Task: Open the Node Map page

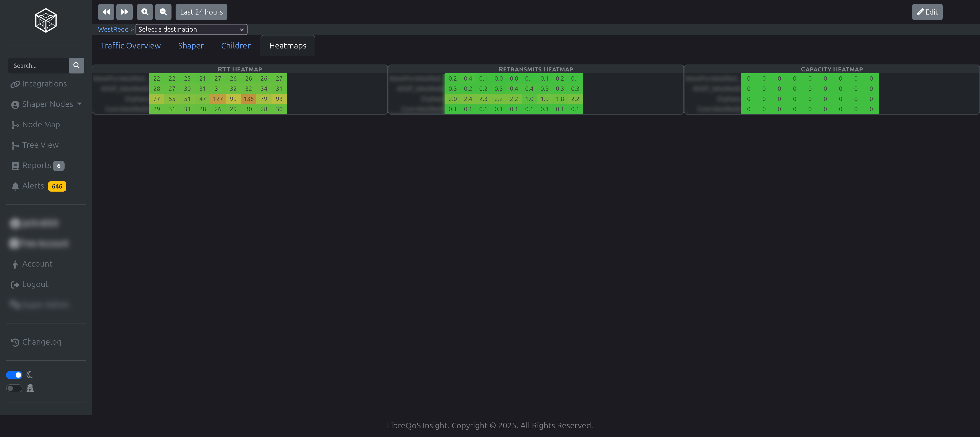Action: (x=41, y=124)
